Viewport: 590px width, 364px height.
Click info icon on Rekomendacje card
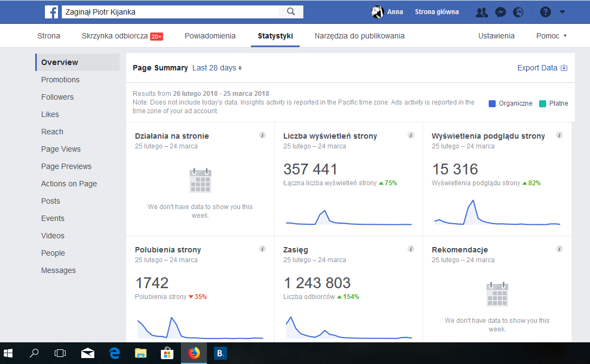pyautogui.click(x=559, y=249)
